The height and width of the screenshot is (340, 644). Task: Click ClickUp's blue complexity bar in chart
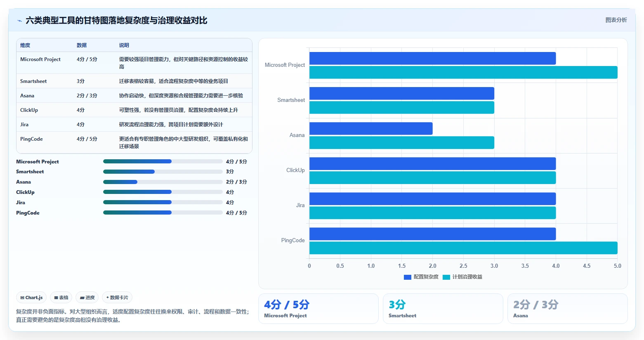pyautogui.click(x=432, y=163)
